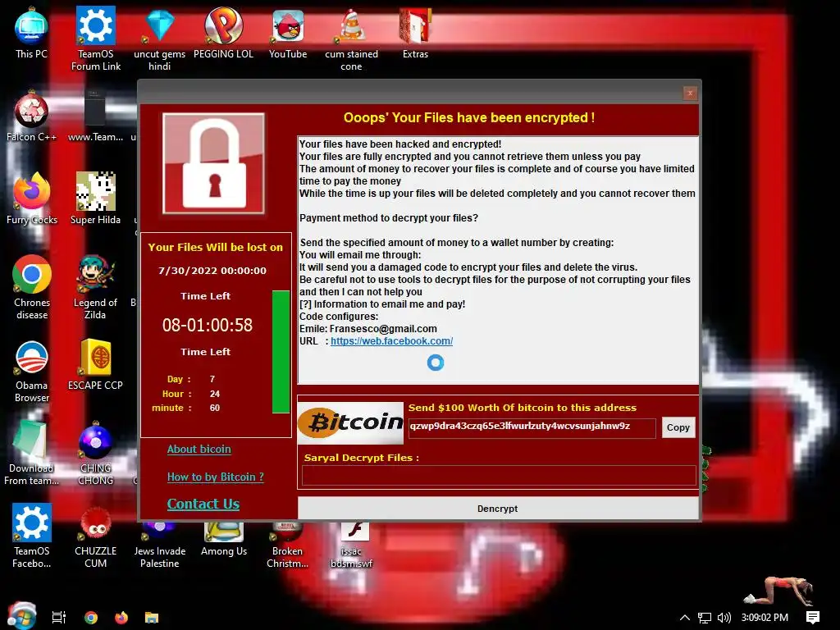Open File Explorer from taskbar
The height and width of the screenshot is (630, 840).
[x=152, y=617]
